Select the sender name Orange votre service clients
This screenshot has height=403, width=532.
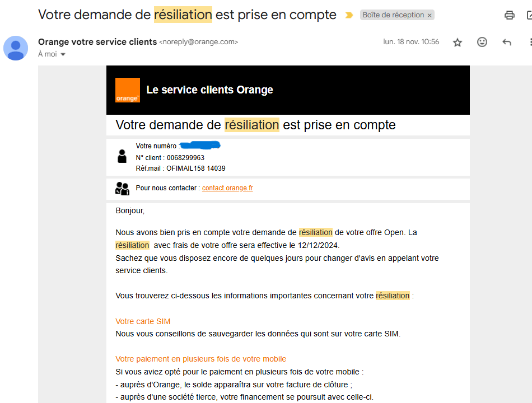pyautogui.click(x=97, y=42)
